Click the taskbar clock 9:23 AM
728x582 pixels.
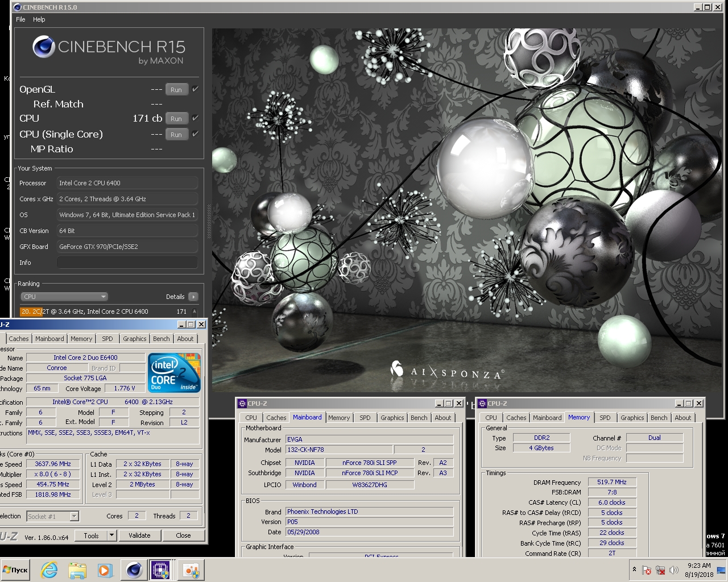699,566
